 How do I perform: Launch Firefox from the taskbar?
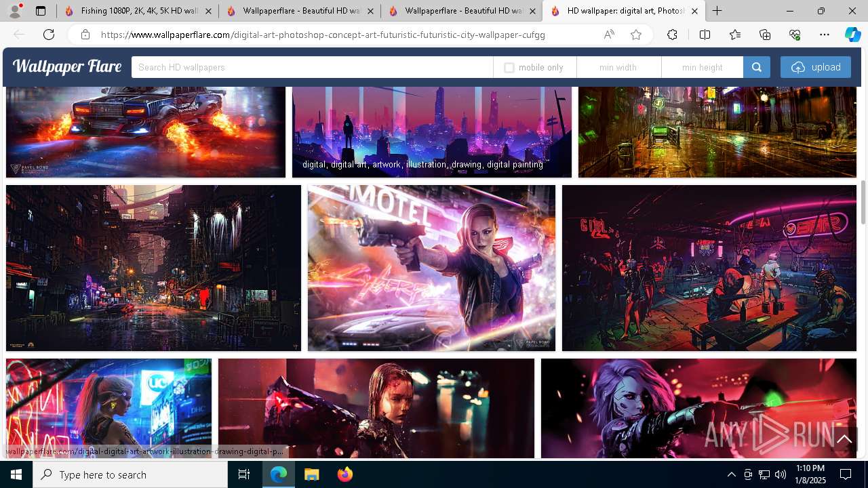tap(345, 474)
